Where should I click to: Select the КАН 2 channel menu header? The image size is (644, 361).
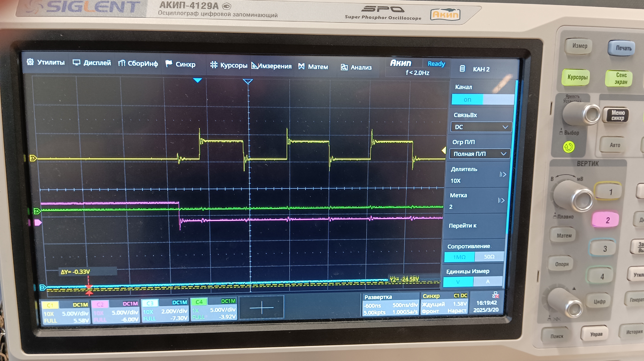click(x=480, y=69)
